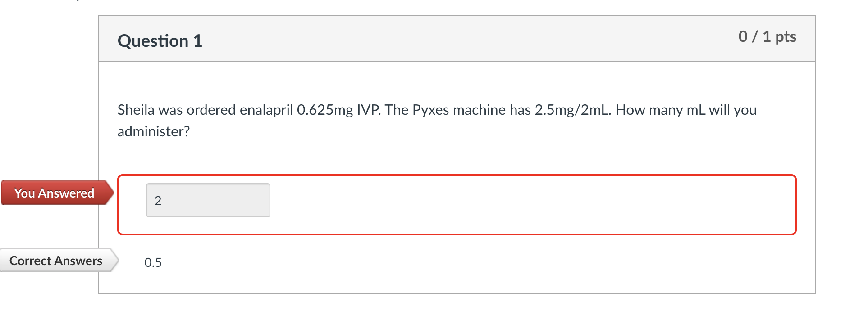
Task: Click the gray answer box border
Action: tap(207, 184)
